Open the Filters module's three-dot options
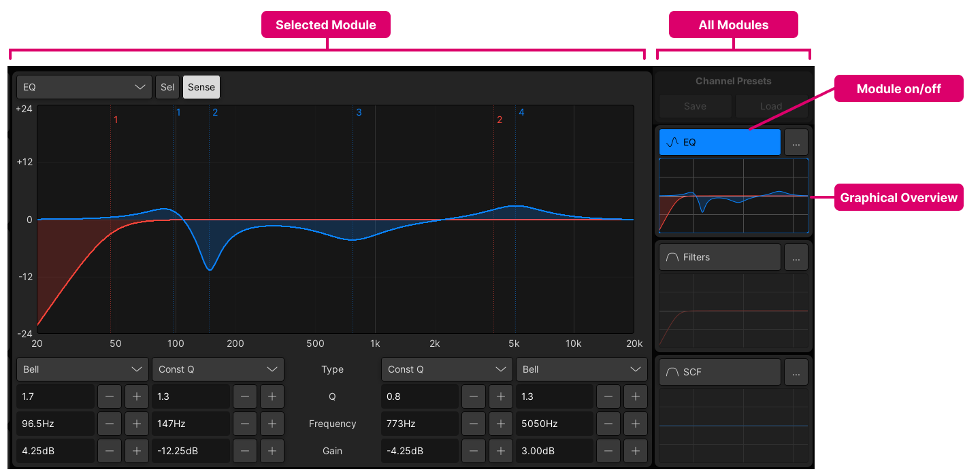 pyautogui.click(x=796, y=257)
